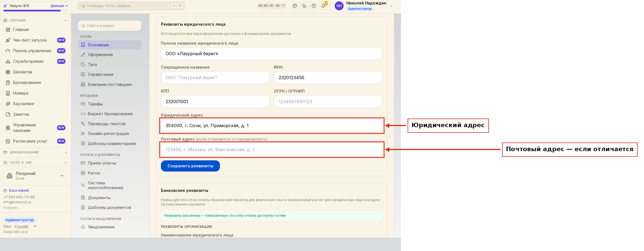The width and height of the screenshot is (644, 251).
Task: Click Управление заказами receipt icon
Action: coord(8,128)
